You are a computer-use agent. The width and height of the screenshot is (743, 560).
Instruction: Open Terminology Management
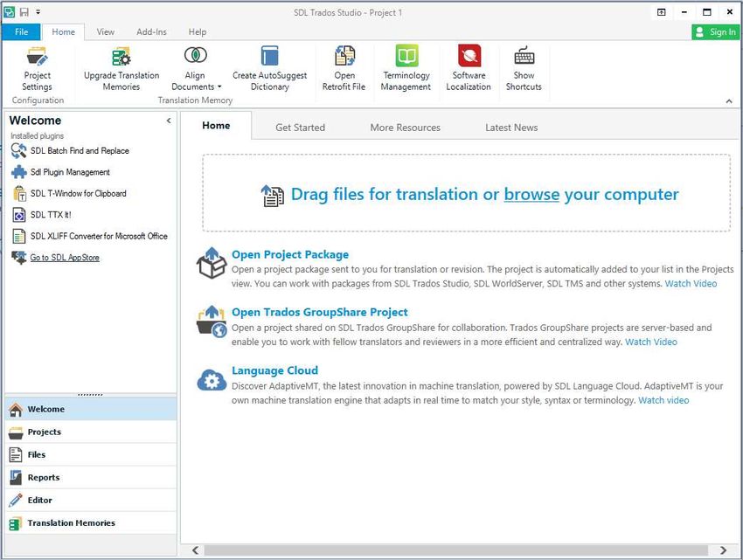tap(406, 68)
